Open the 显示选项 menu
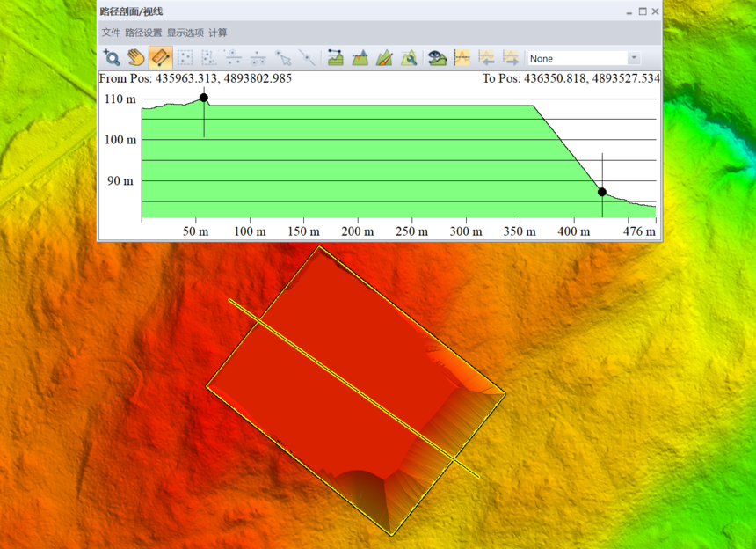 click(x=185, y=33)
